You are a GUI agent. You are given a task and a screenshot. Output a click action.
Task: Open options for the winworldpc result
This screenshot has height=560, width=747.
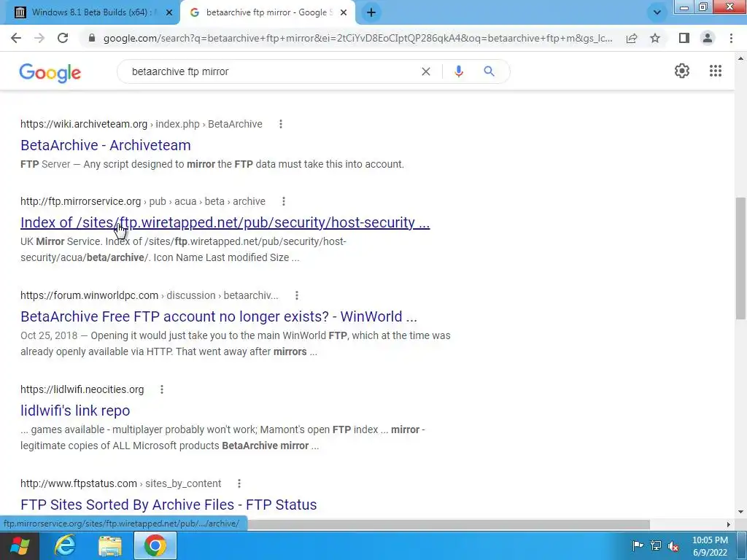tap(297, 295)
